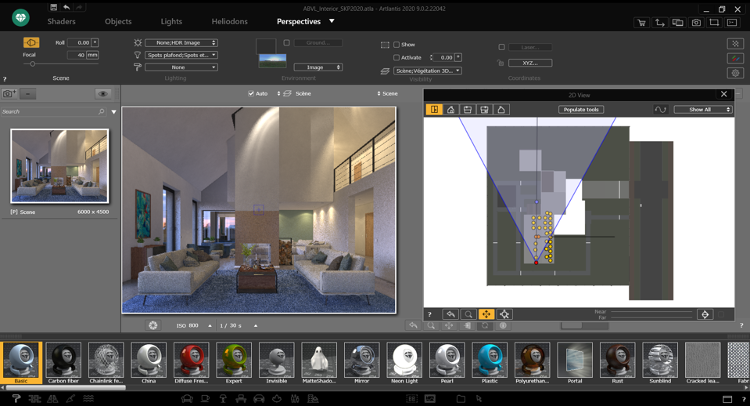Check the Activate checkbox
750x406 pixels.
click(396, 57)
